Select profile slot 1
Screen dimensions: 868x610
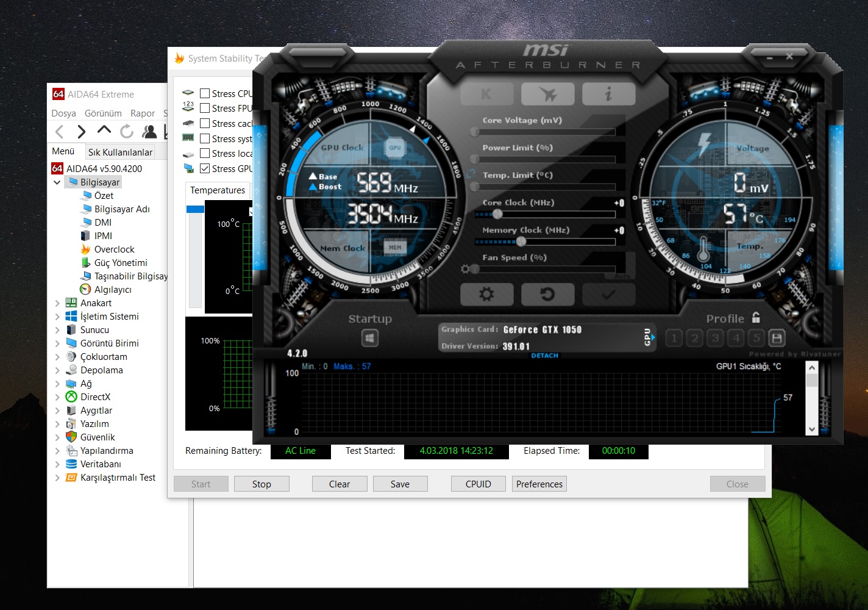pos(674,338)
